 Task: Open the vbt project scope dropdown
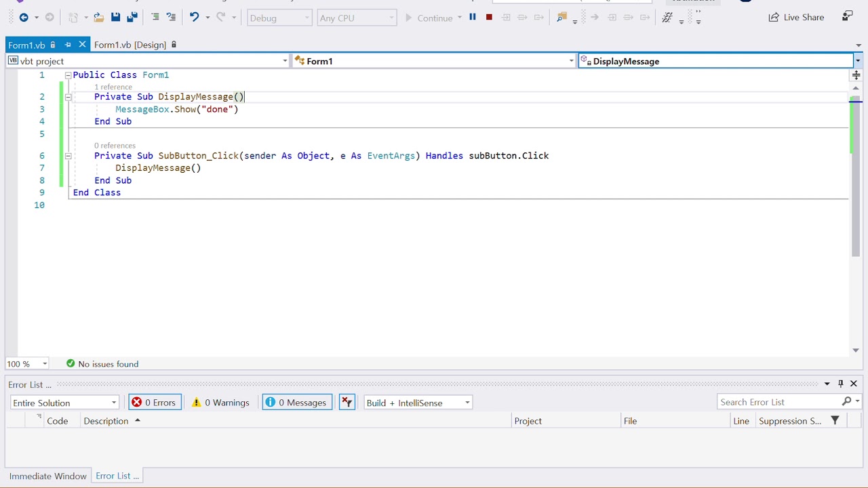148,61
